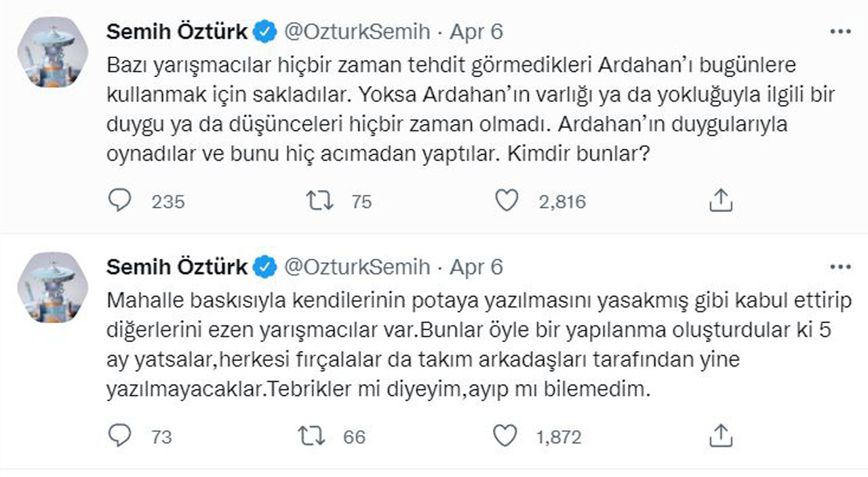Open the share icon on the first tweet
Image resolution: width=868 pixels, height=477 pixels.
pyautogui.click(x=720, y=199)
